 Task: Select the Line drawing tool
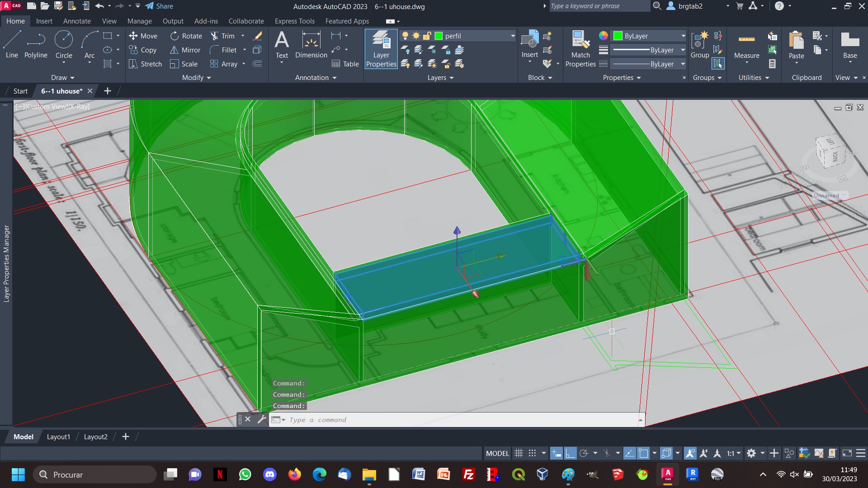point(12,45)
